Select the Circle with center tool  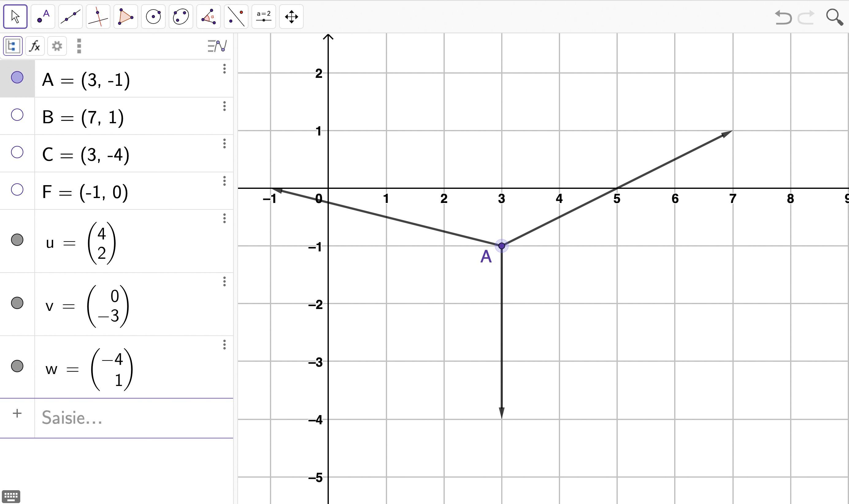click(153, 17)
